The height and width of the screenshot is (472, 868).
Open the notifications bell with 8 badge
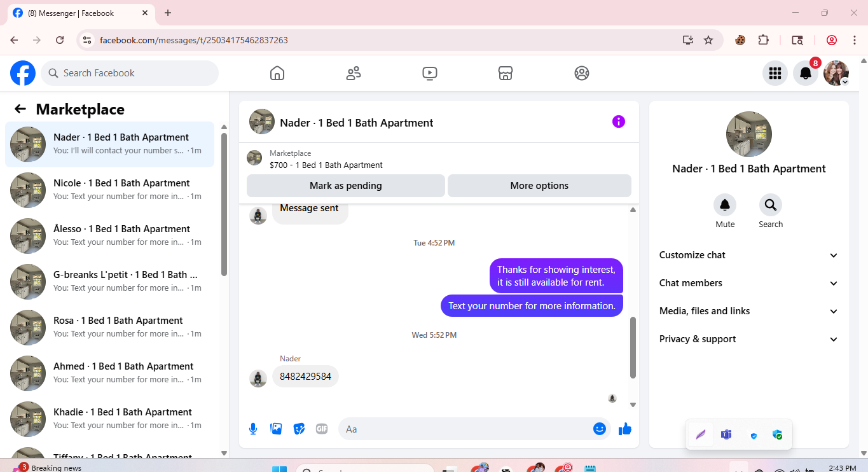[x=806, y=73]
